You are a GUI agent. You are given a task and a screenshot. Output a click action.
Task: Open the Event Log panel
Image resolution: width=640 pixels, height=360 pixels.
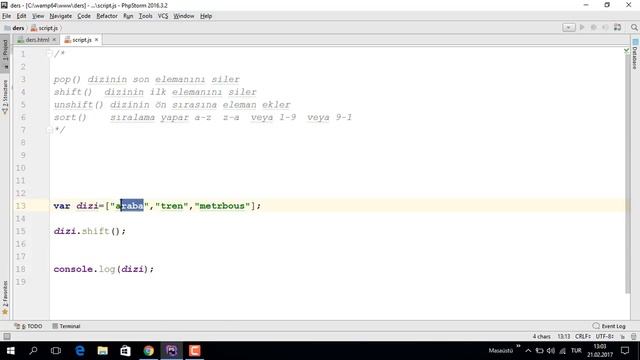coord(609,326)
